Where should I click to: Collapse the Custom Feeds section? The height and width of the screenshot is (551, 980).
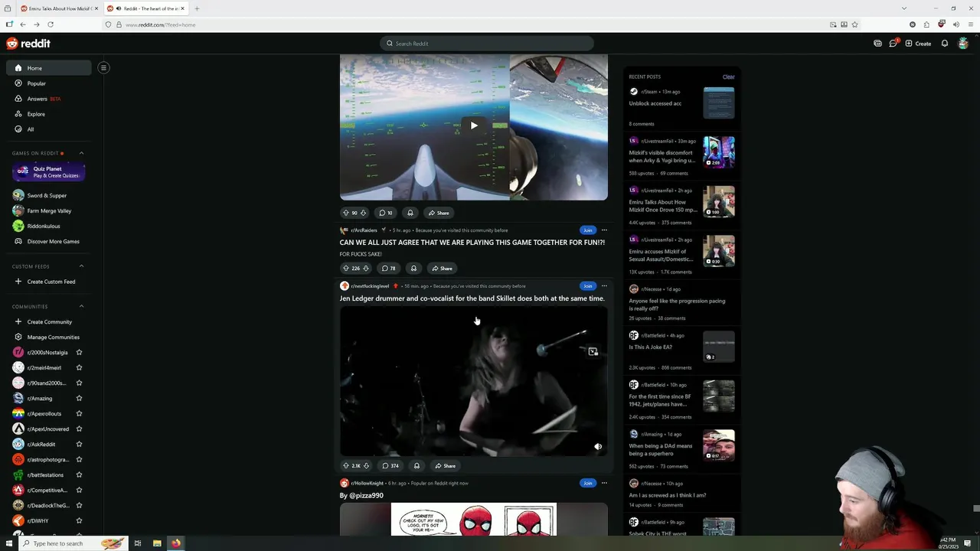(81, 266)
